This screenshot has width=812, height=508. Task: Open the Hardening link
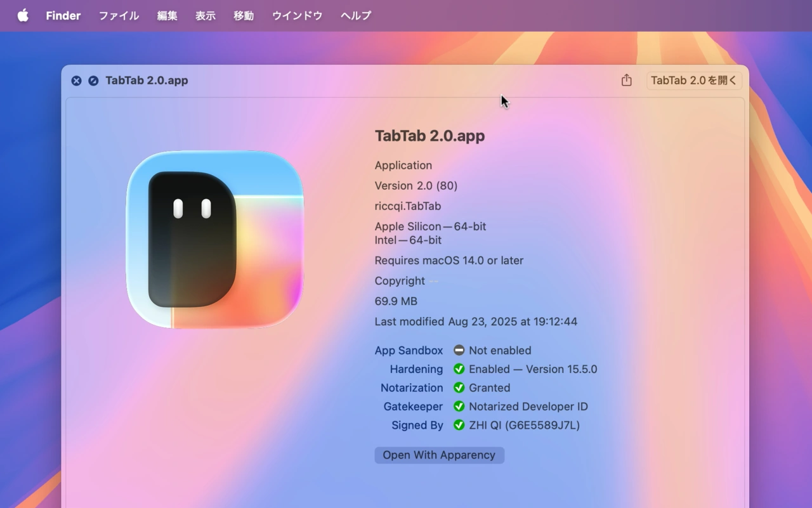coord(417,368)
